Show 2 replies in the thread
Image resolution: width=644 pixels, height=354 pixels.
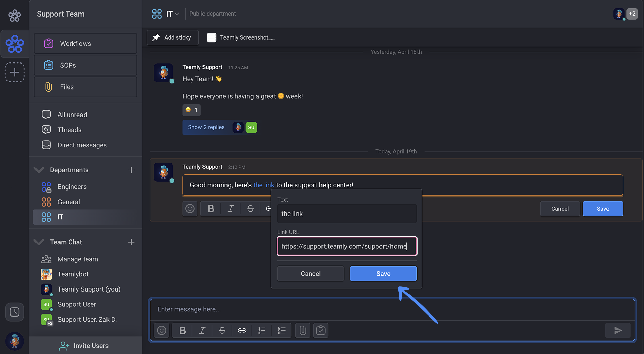click(206, 127)
